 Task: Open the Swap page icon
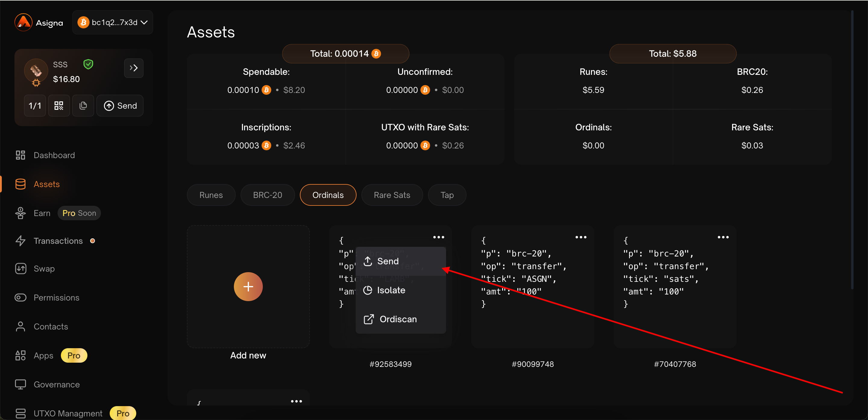pos(20,269)
